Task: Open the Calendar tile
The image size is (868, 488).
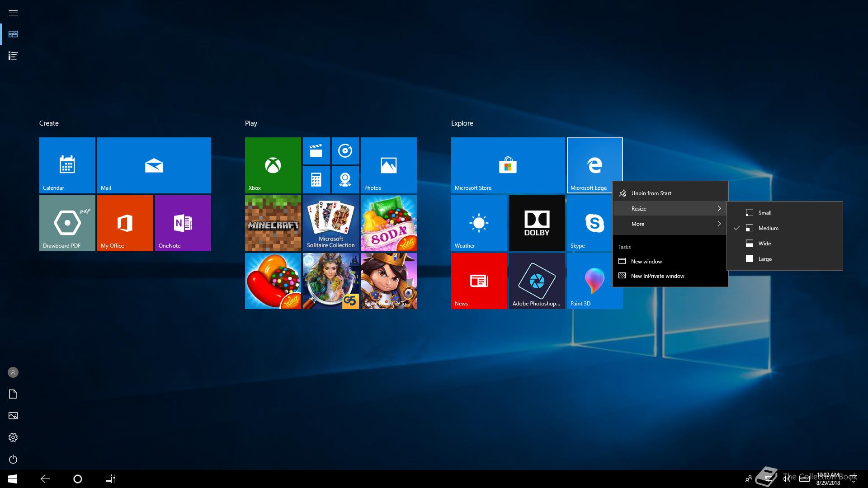Action: 67,165
